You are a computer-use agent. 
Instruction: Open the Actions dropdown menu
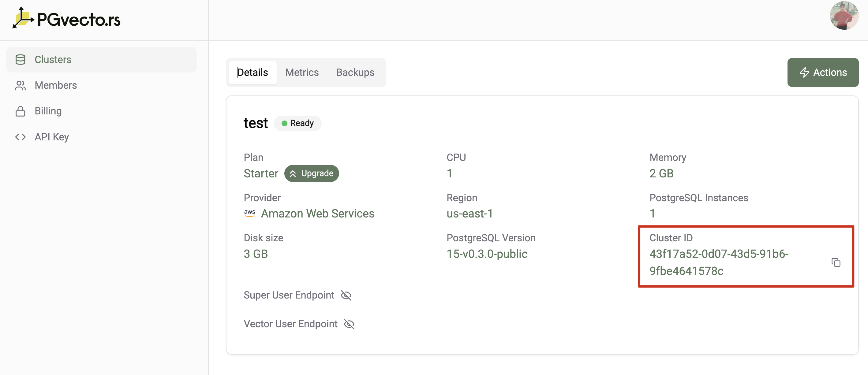[x=822, y=72]
